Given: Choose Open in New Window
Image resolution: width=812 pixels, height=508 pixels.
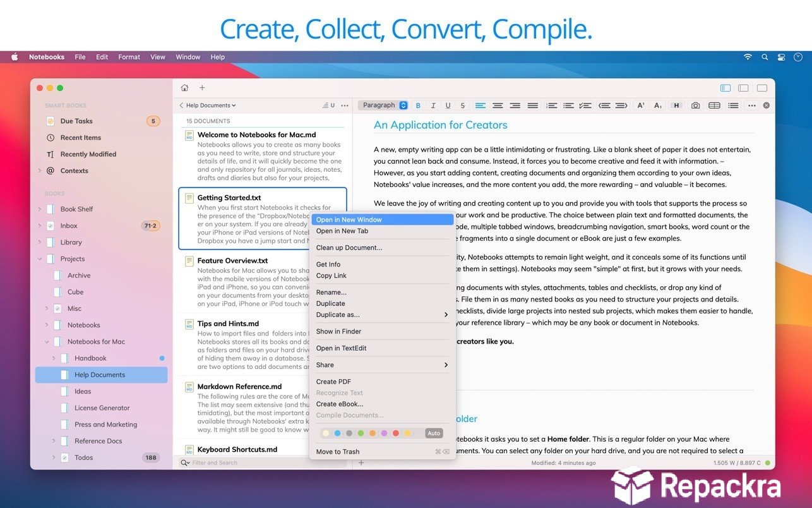Looking at the screenshot, I should click(383, 220).
